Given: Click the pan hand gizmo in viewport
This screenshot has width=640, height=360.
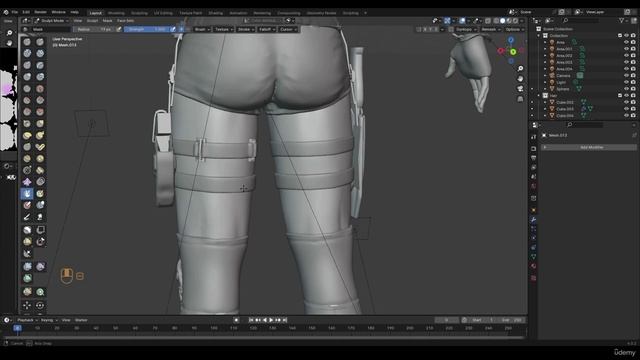Looking at the screenshot, I should (x=520, y=78).
